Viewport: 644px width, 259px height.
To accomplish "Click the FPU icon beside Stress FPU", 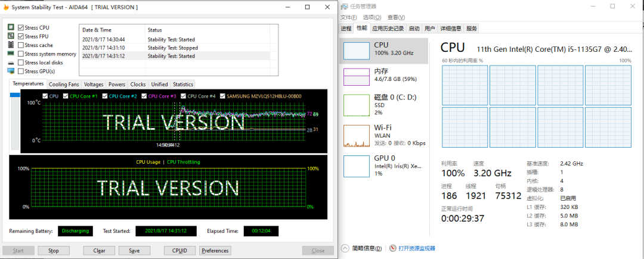I will click(x=11, y=36).
